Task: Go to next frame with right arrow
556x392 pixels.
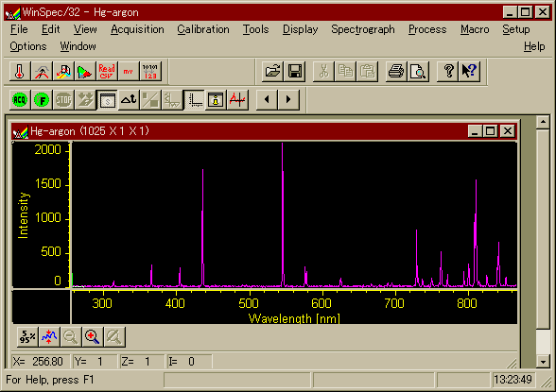Action: click(x=288, y=100)
